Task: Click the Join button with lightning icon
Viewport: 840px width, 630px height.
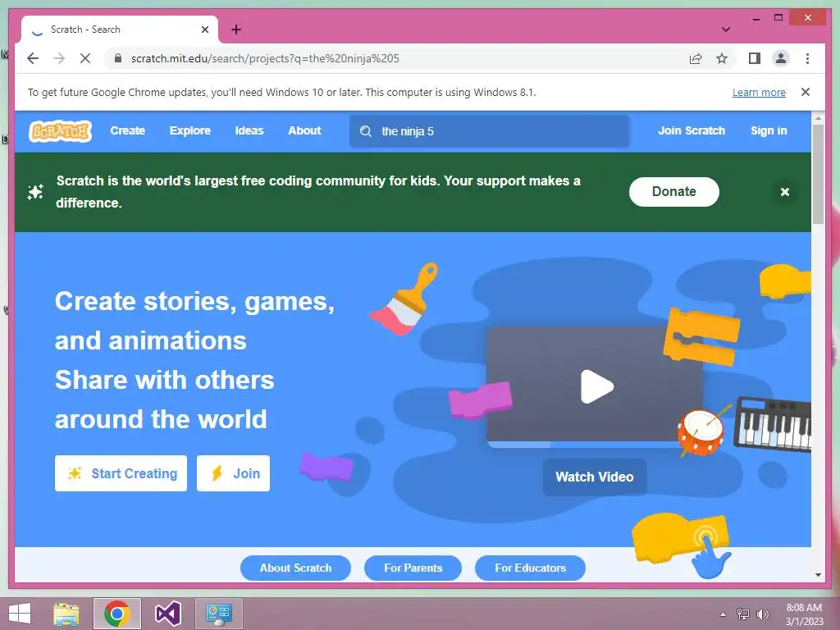Action: coord(233,473)
